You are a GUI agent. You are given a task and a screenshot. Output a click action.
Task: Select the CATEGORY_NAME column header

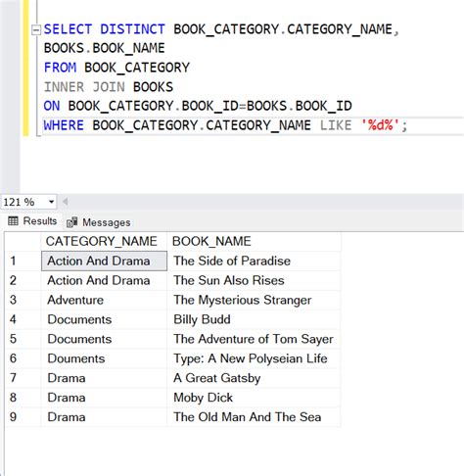pos(104,241)
